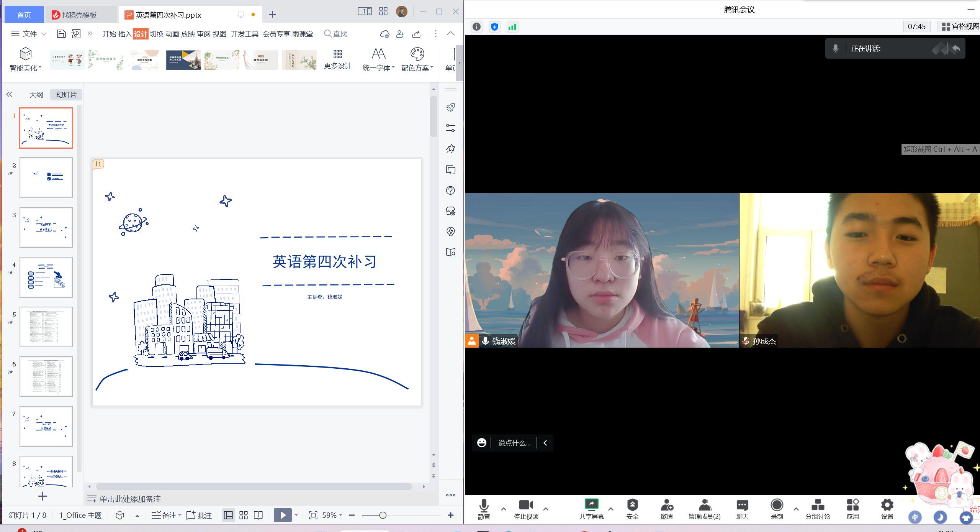Open the Insert (插入) ribbon tab
This screenshot has width=980, height=532.
pyautogui.click(x=125, y=34)
